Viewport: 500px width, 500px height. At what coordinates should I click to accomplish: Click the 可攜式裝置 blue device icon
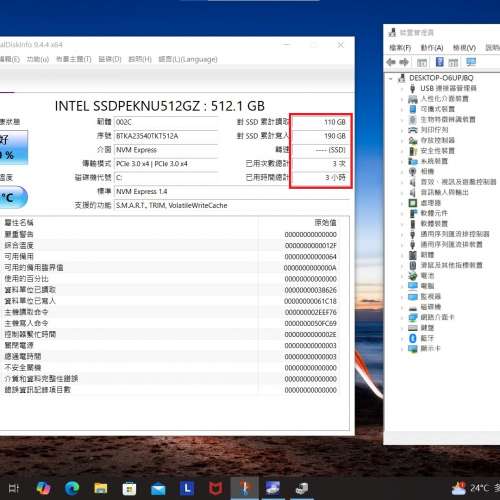point(413,109)
